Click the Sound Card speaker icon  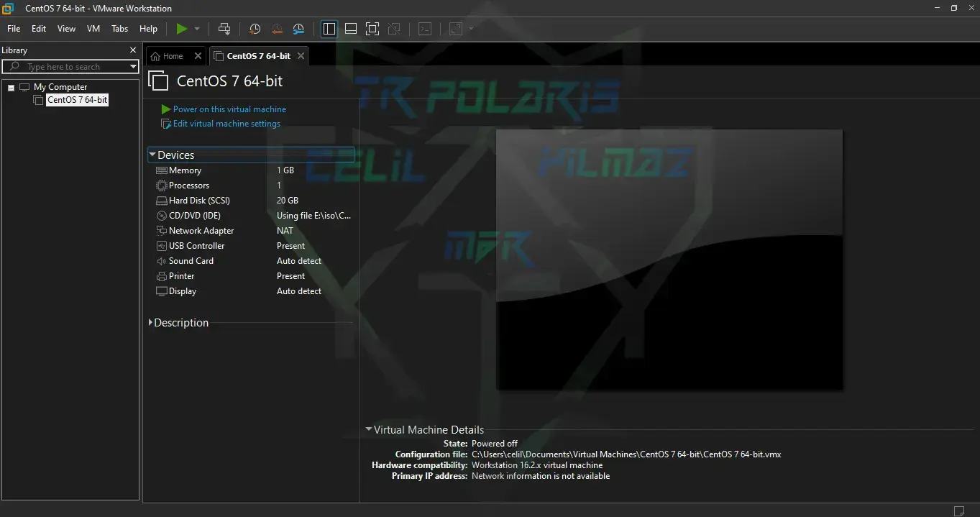(x=161, y=261)
